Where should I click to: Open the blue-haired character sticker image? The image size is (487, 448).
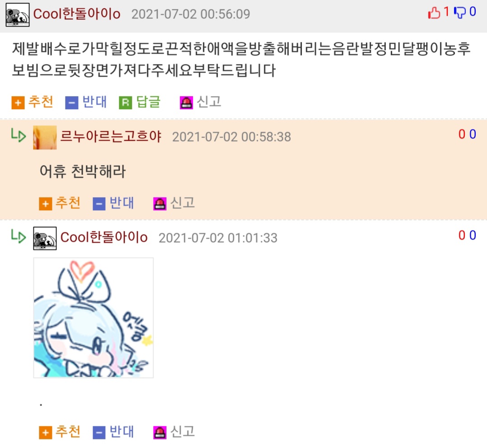93,318
